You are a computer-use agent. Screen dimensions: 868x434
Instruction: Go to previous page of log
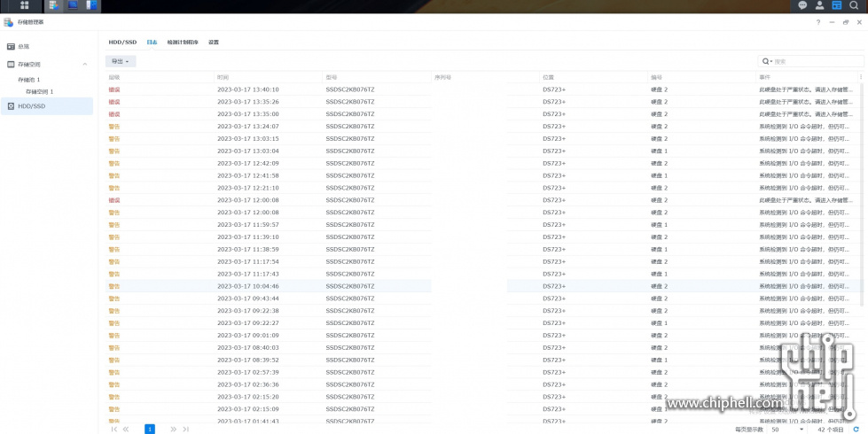126,429
